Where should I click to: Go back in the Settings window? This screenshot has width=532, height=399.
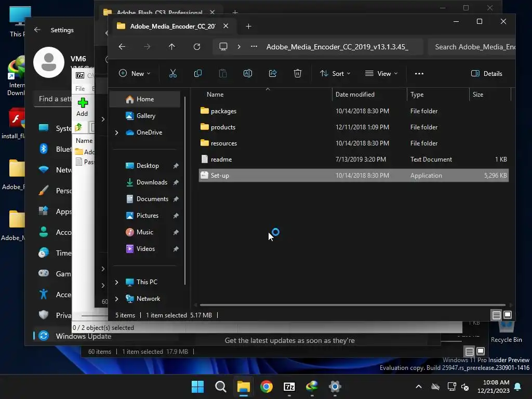click(37, 30)
